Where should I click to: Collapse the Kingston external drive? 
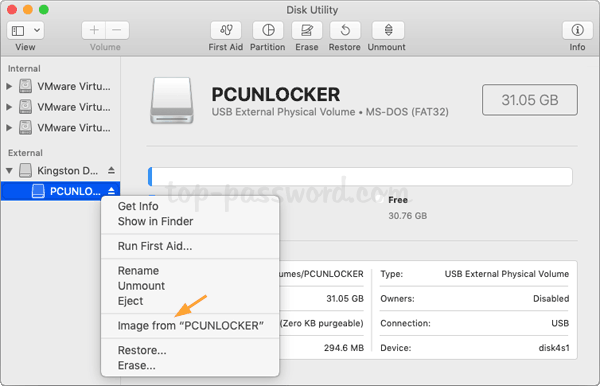[10, 171]
